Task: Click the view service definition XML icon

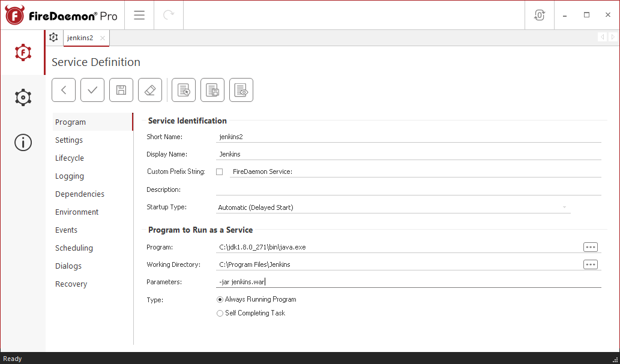Action: click(x=242, y=90)
